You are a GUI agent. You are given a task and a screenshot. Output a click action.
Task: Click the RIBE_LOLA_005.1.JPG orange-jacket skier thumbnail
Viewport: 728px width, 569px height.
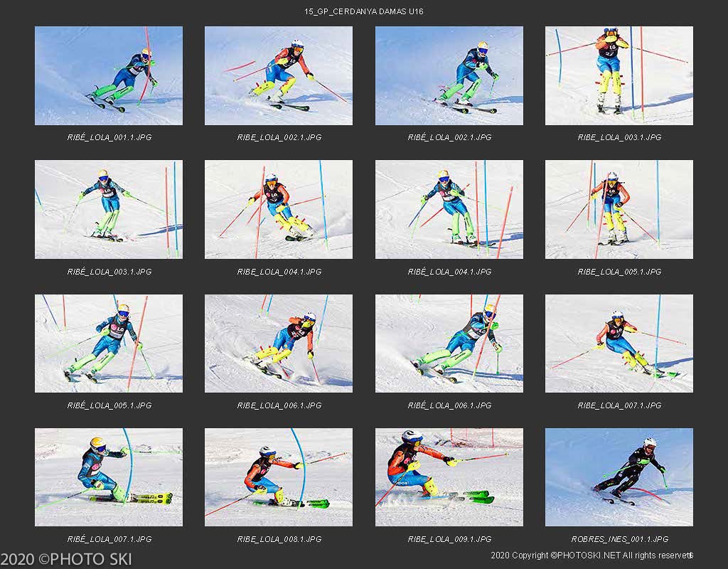(619, 210)
